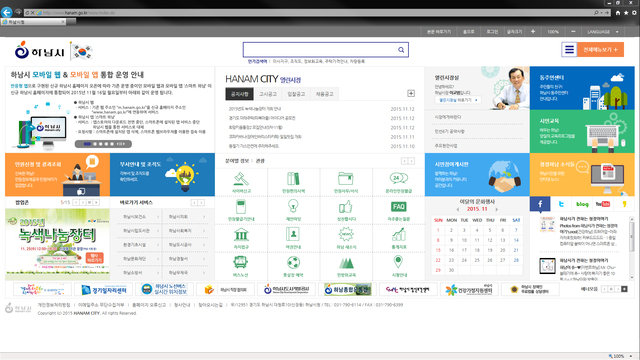Switch to the 입찰공고 tab
Image resolution: width=640 pixels, height=360 pixels.
296,94
